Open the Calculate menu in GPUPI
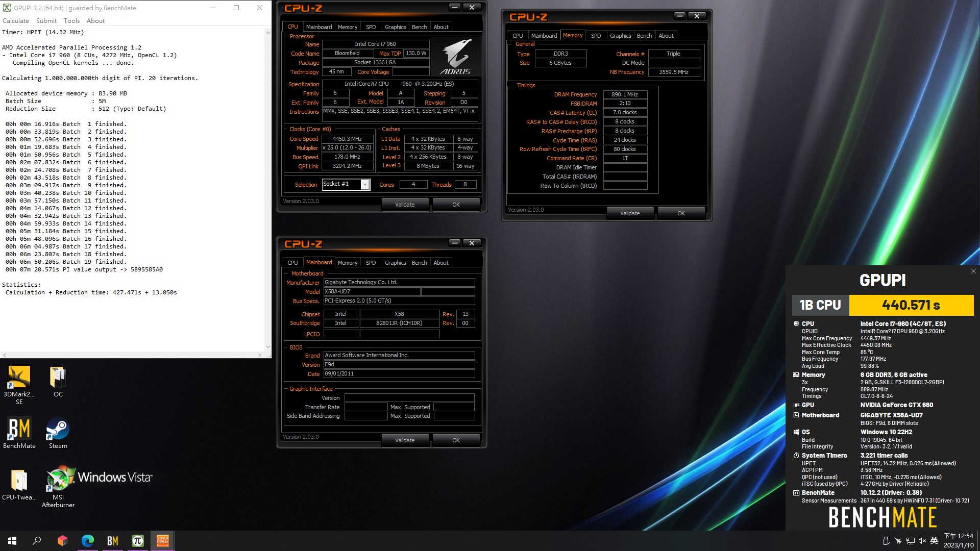This screenshot has height=551, width=980. [x=16, y=21]
